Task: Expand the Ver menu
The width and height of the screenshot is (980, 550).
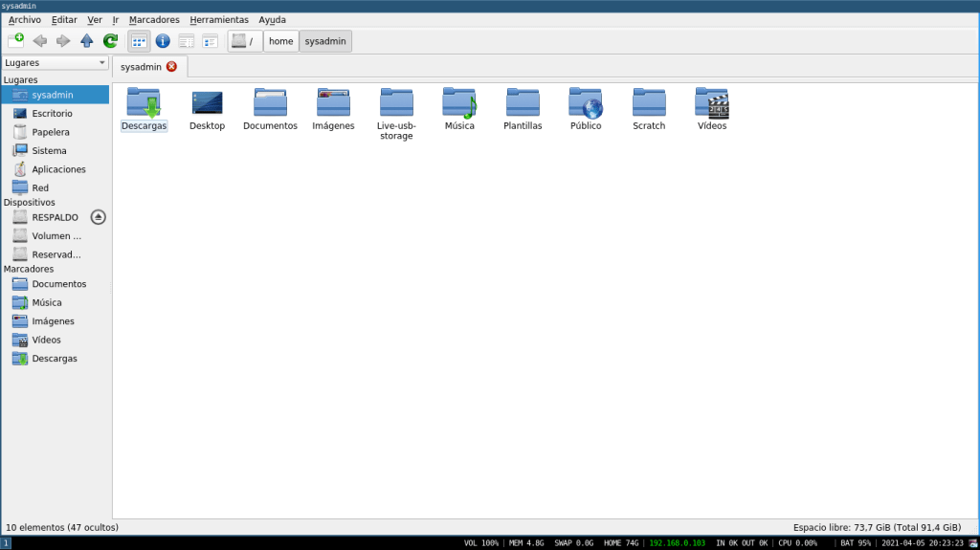Action: (94, 19)
